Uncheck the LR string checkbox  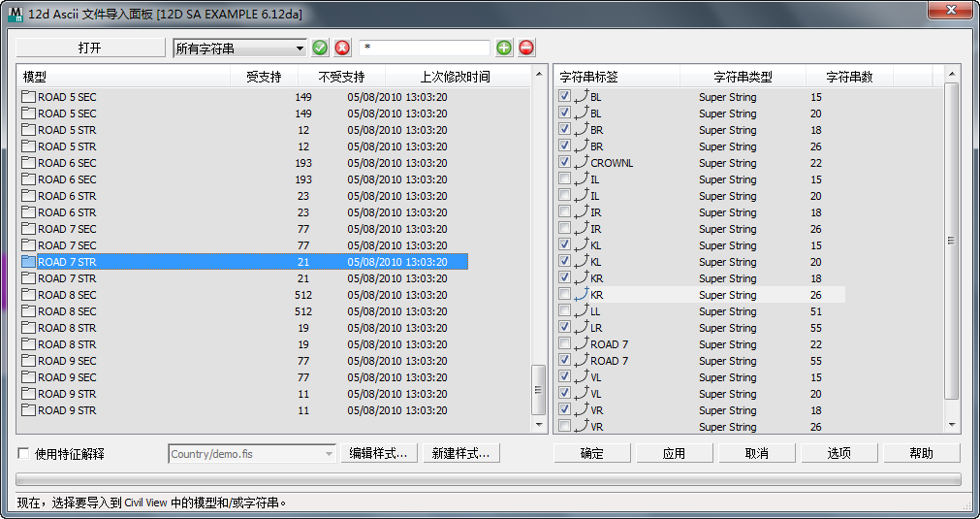pos(565,327)
